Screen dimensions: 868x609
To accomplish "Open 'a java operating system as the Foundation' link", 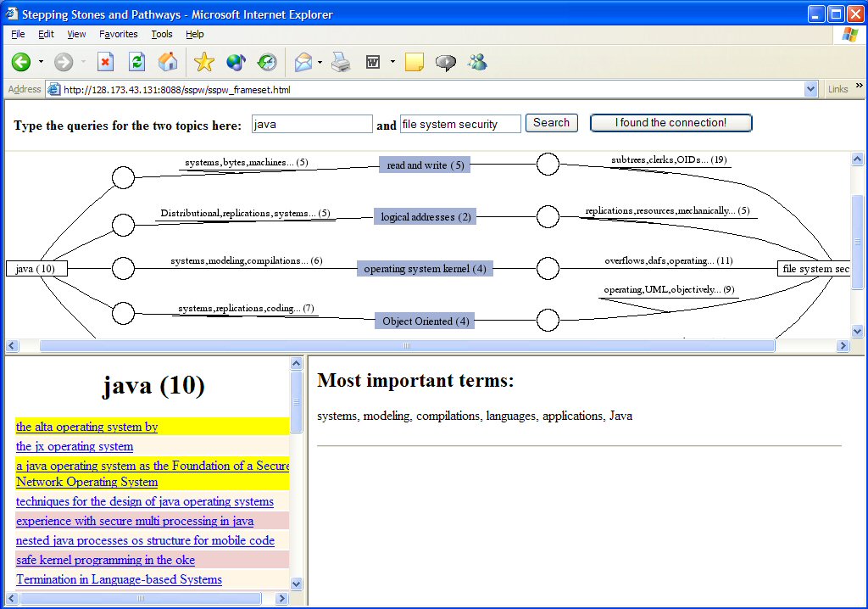I will click(x=153, y=474).
